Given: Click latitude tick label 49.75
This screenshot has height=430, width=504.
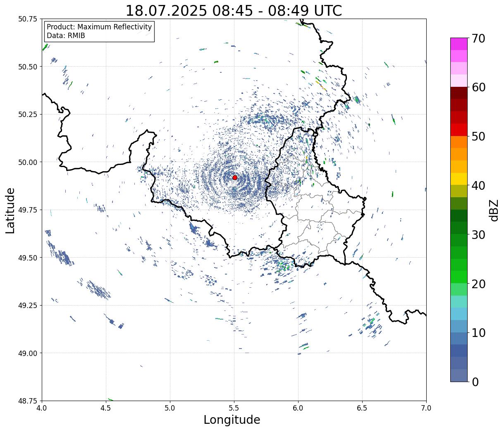Looking at the screenshot, I should (x=28, y=210).
